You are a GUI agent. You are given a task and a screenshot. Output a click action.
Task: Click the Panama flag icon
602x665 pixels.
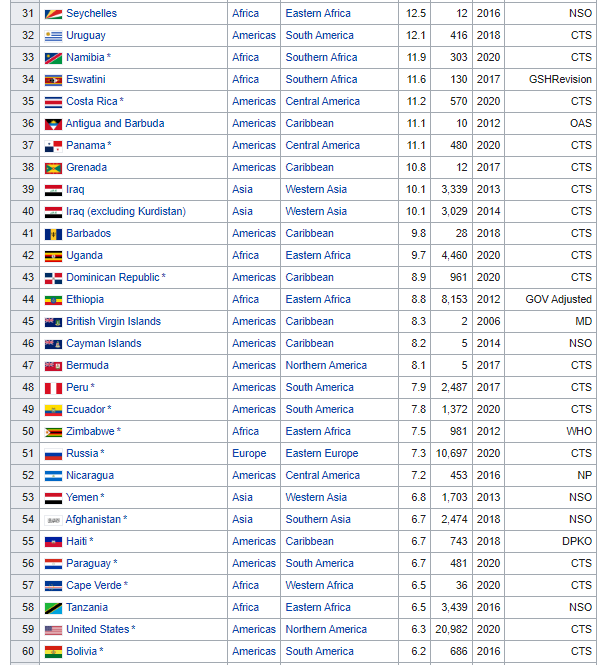(53, 146)
